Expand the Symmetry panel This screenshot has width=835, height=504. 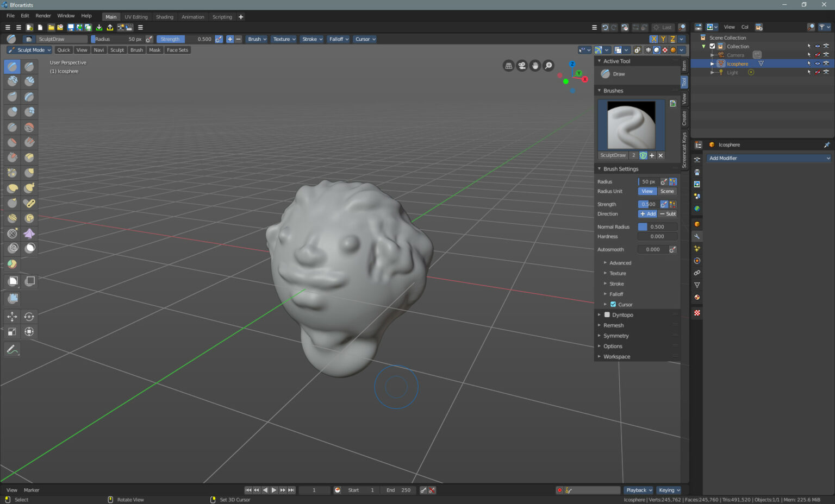click(616, 336)
